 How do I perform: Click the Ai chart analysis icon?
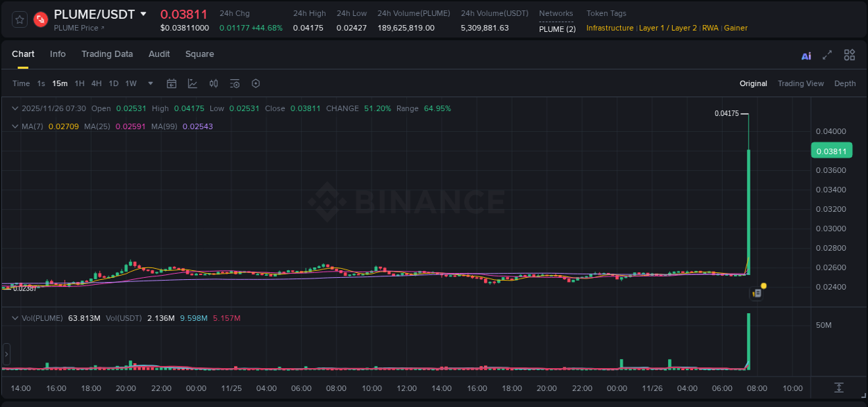[806, 54]
